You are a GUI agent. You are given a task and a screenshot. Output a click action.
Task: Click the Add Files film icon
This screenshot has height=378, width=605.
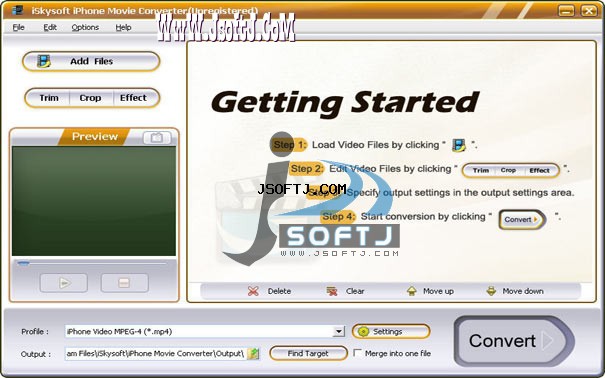(x=44, y=61)
